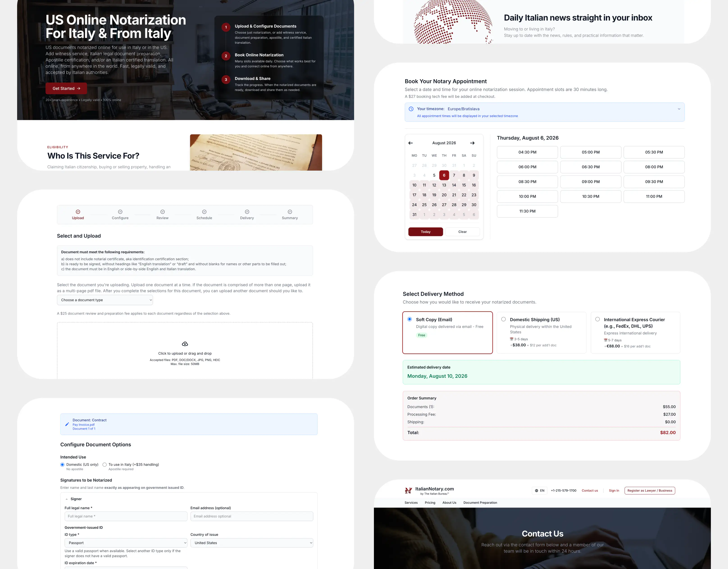
Task: Open the ID type Passport dropdown
Action: [126, 543]
